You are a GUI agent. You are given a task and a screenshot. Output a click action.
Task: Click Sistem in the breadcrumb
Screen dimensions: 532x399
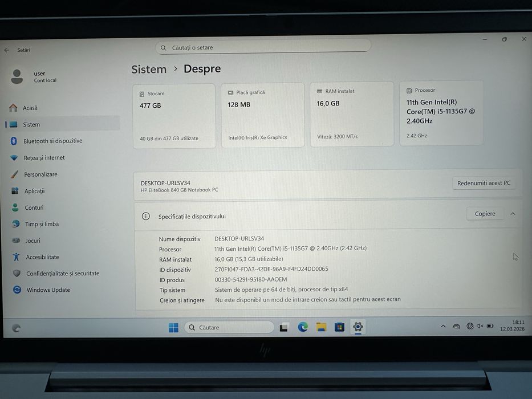[149, 69]
